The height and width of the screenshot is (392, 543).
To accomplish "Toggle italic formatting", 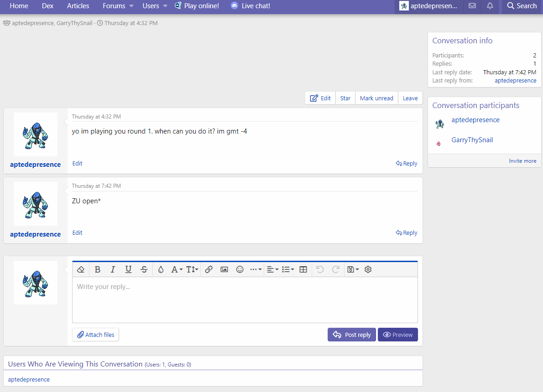I will [113, 269].
